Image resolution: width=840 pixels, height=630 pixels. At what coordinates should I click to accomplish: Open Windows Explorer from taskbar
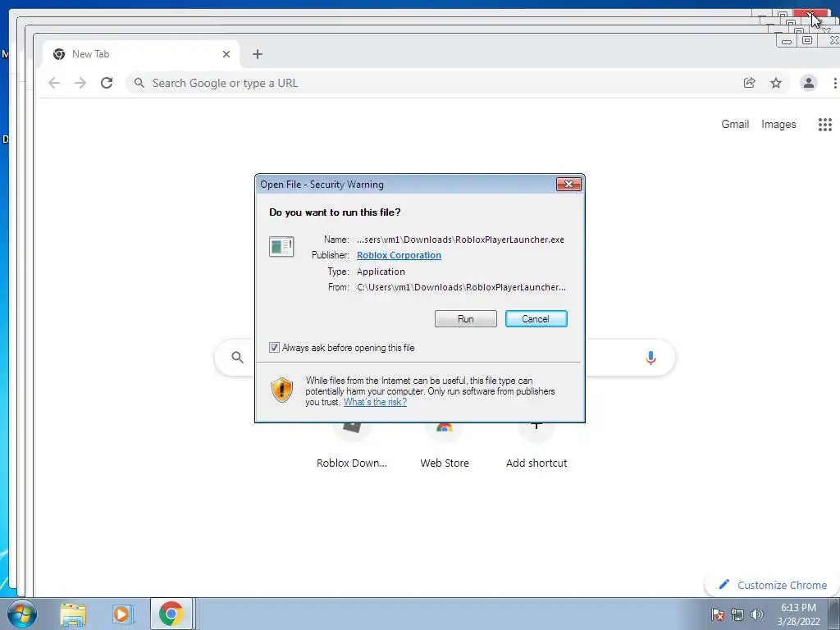[73, 614]
